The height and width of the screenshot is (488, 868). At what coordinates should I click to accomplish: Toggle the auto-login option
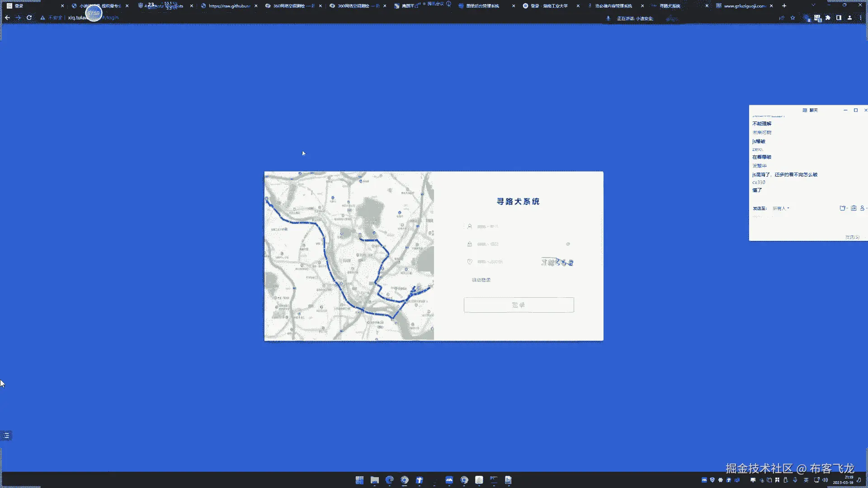(481, 280)
